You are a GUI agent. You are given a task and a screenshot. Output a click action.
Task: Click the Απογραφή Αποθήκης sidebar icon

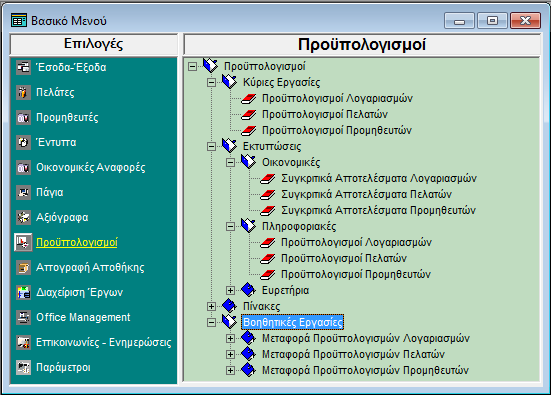pos(23,267)
